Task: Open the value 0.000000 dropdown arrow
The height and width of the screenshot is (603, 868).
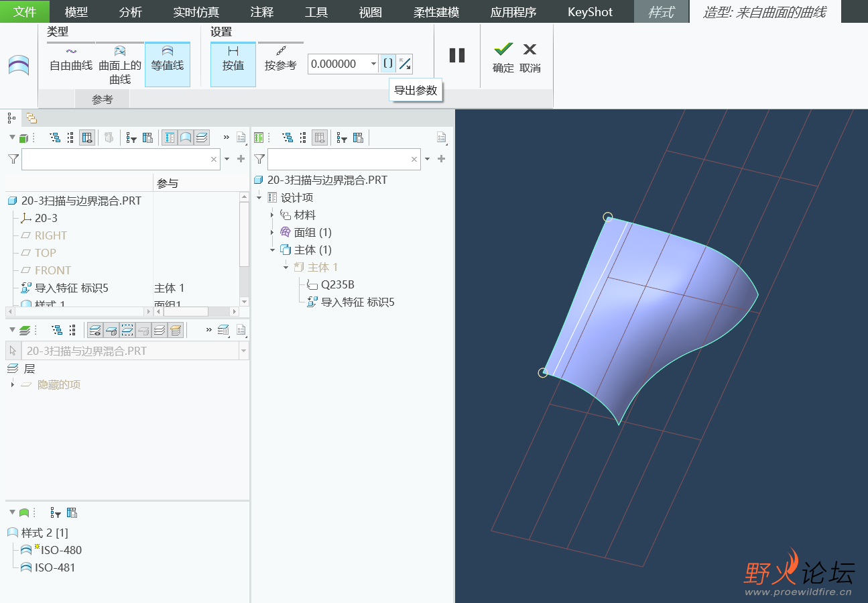Action: click(x=373, y=64)
